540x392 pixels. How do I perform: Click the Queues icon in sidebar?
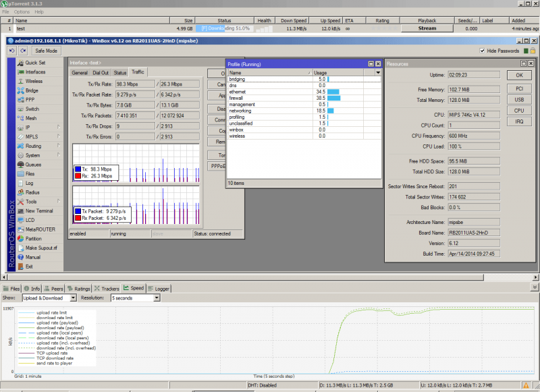pyautogui.click(x=20, y=165)
